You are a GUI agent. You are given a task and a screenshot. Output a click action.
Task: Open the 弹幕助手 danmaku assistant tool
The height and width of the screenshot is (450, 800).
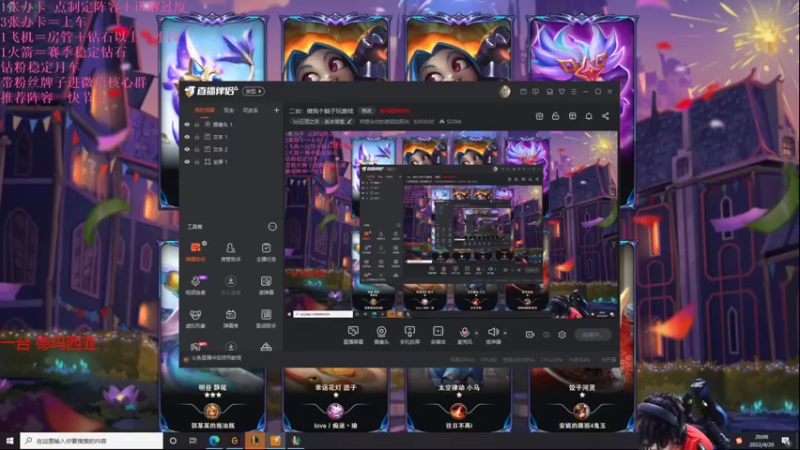click(195, 252)
